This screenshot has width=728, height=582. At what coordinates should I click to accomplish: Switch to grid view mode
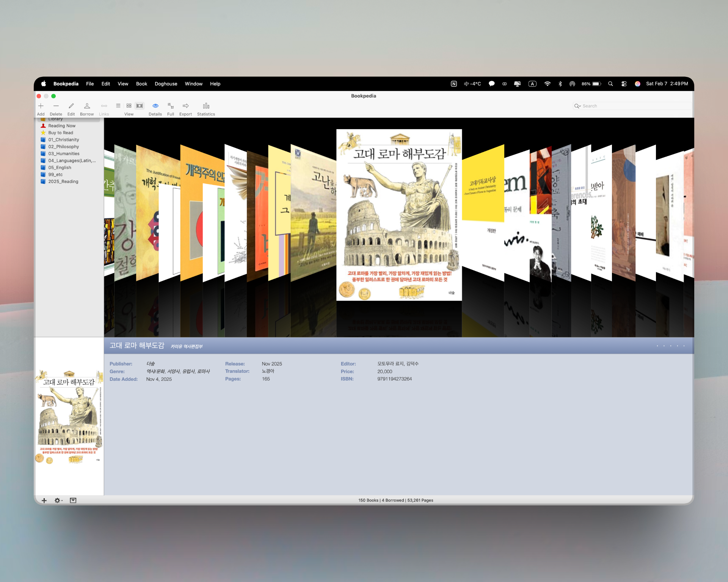coord(129,106)
